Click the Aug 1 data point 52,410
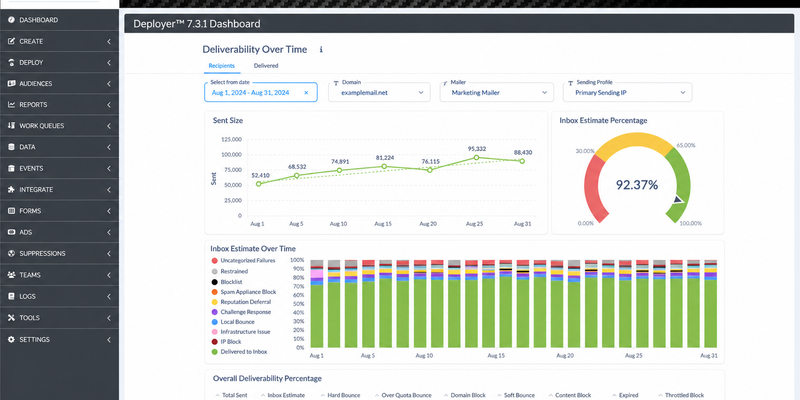This screenshot has height=400, width=800. (x=259, y=184)
